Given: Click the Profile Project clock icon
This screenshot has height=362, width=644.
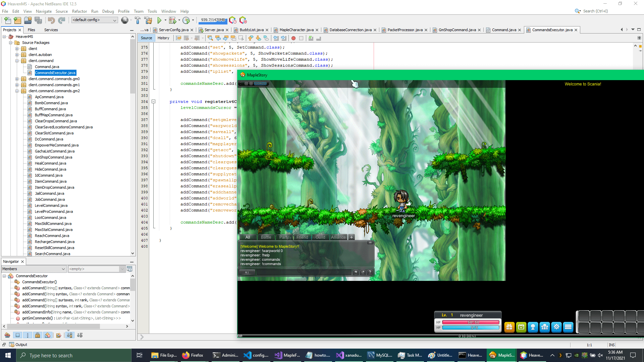Looking at the screenshot, I should pyautogui.click(x=186, y=20).
